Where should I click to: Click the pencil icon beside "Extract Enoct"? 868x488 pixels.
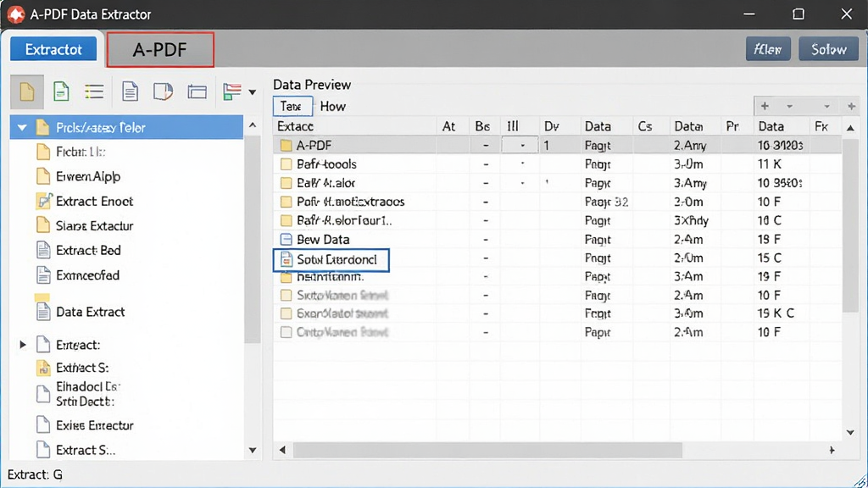coord(44,201)
